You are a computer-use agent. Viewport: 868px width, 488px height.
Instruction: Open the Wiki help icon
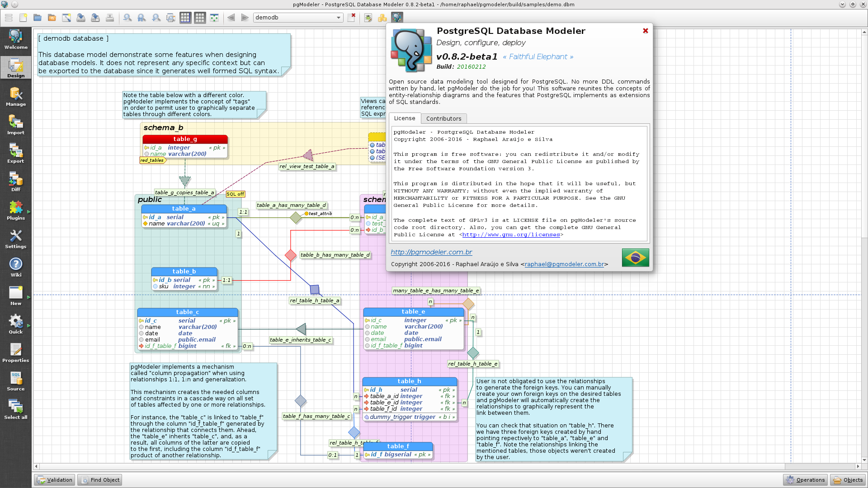[16, 267]
